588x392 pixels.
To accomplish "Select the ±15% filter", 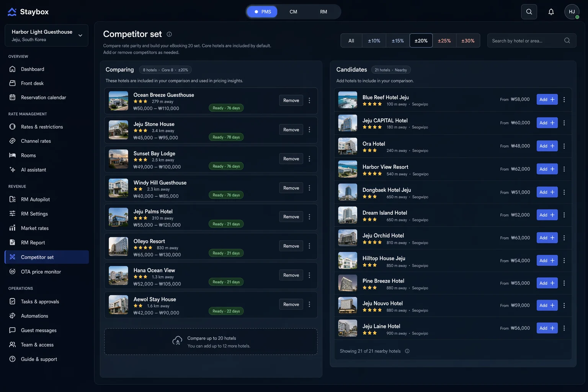I will [398, 41].
